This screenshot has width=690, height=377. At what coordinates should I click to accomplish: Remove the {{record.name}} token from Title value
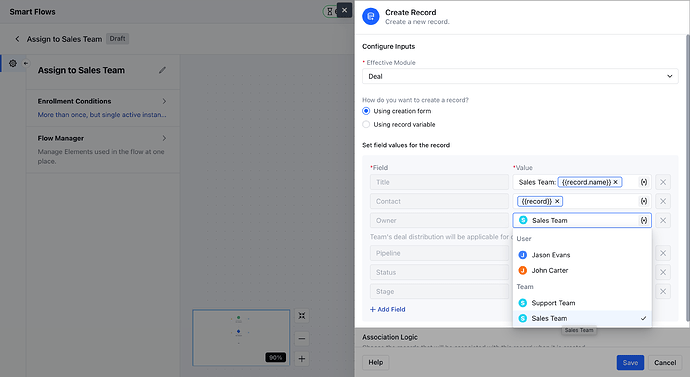coord(616,182)
